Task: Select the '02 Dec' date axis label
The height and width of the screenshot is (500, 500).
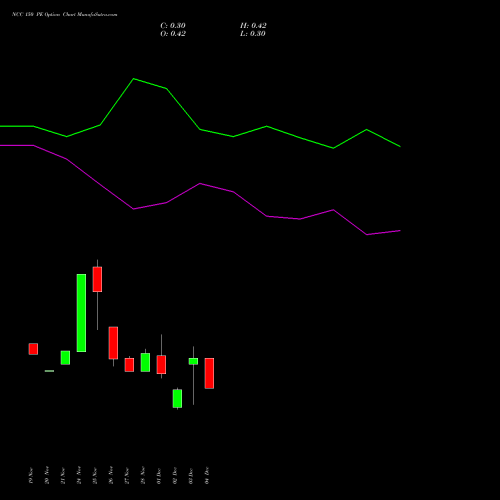Action: (x=175, y=476)
